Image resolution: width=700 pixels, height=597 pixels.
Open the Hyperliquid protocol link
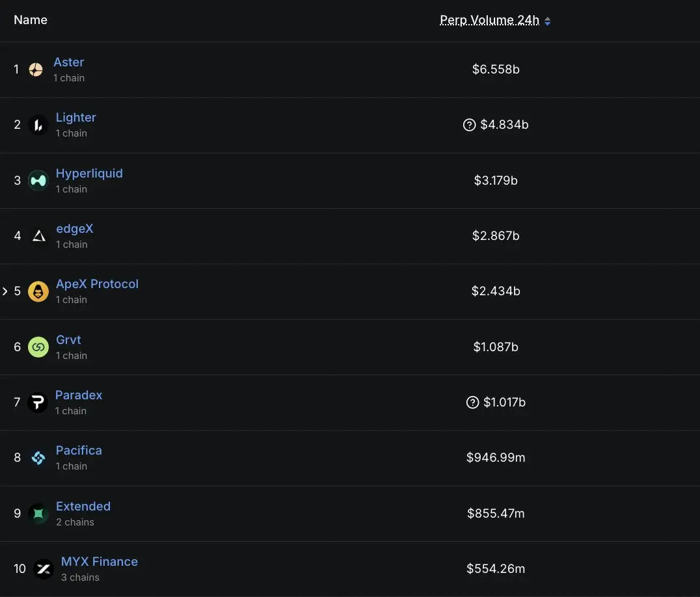click(x=89, y=174)
